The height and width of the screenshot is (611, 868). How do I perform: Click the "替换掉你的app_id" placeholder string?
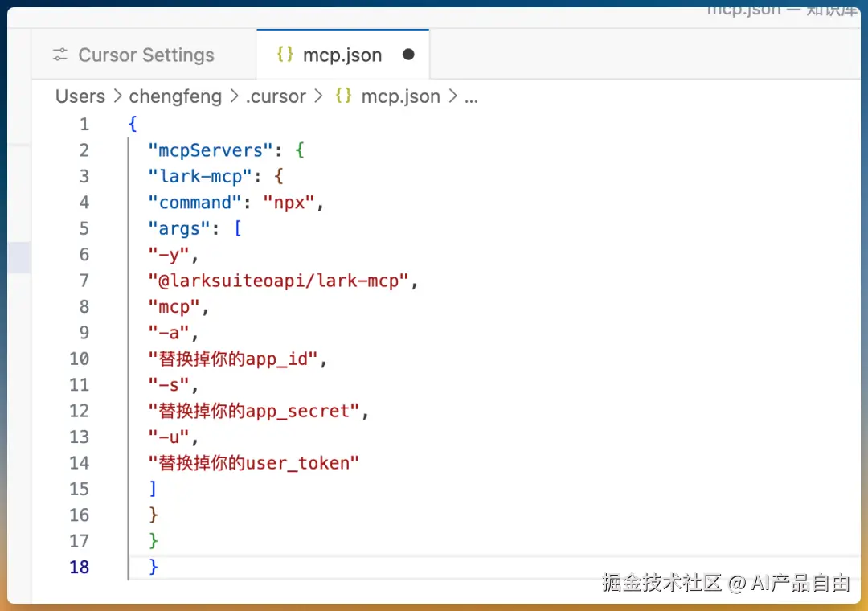coord(232,359)
